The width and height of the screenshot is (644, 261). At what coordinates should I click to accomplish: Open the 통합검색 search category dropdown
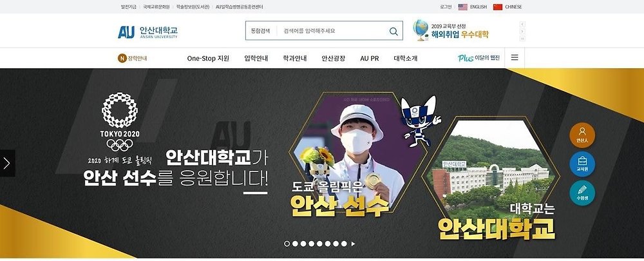[x=260, y=31]
